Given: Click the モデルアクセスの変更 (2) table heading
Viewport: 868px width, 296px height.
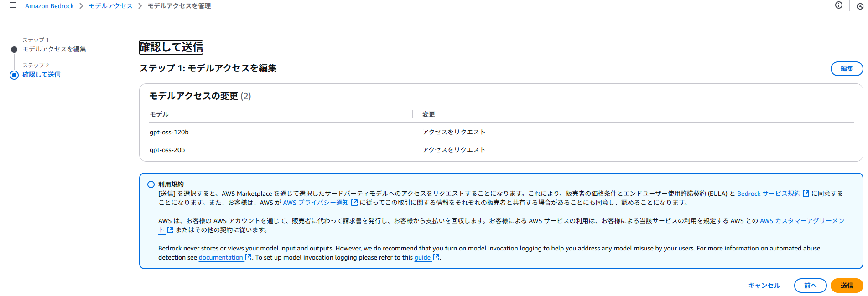Looking at the screenshot, I should [200, 96].
